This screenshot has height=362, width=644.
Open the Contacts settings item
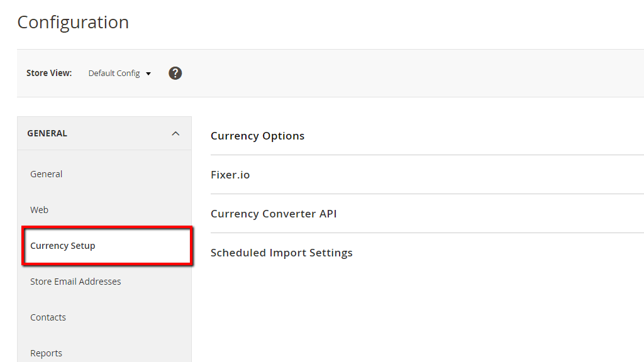(x=48, y=317)
